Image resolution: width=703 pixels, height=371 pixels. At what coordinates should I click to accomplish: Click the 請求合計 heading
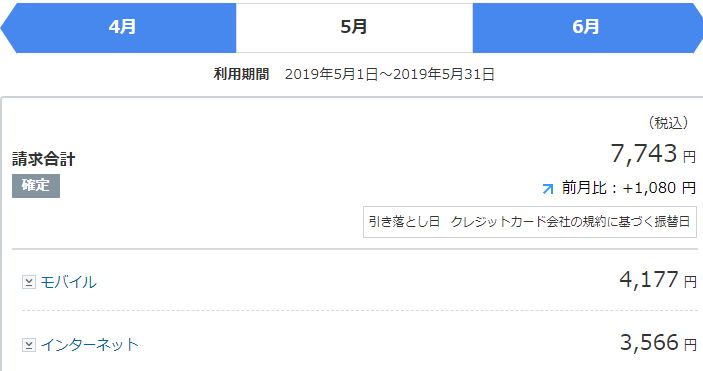(x=43, y=159)
